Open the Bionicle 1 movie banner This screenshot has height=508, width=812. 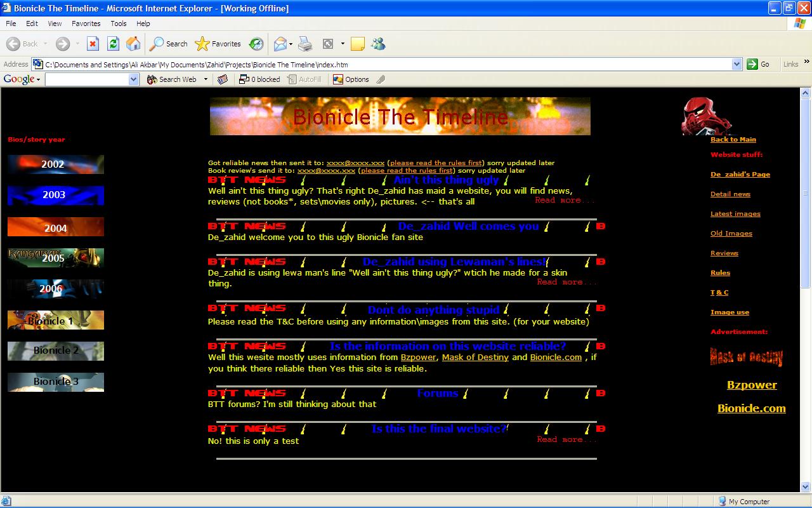click(56, 320)
